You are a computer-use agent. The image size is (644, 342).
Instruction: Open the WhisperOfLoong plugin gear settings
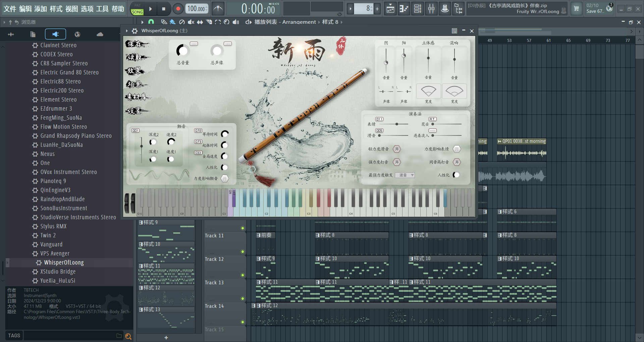135,31
